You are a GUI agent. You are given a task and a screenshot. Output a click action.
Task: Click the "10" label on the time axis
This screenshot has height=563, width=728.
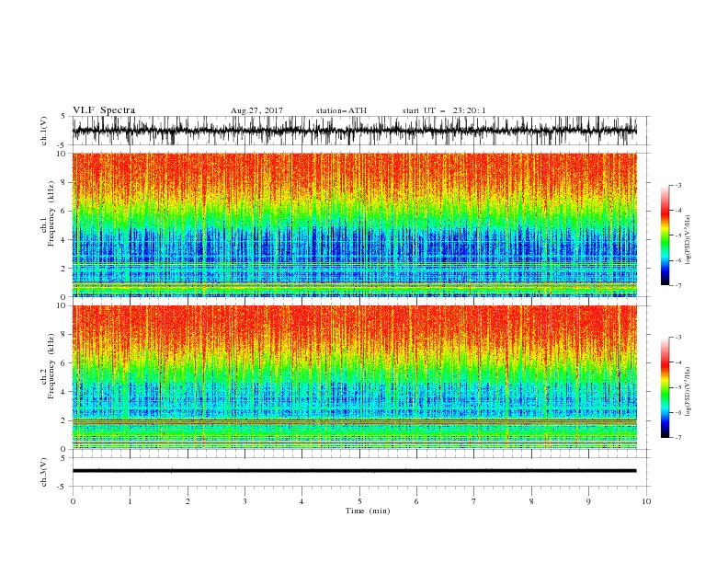pyautogui.click(x=646, y=501)
